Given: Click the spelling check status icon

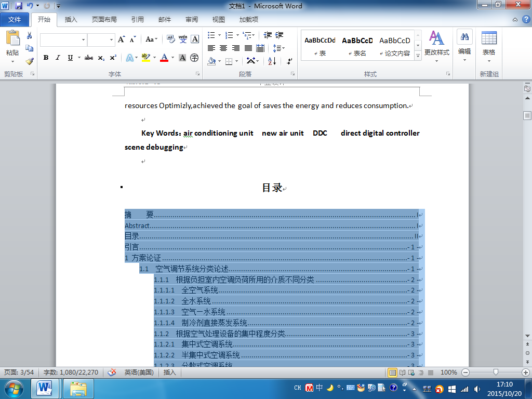Looking at the screenshot, I should click(x=112, y=373).
